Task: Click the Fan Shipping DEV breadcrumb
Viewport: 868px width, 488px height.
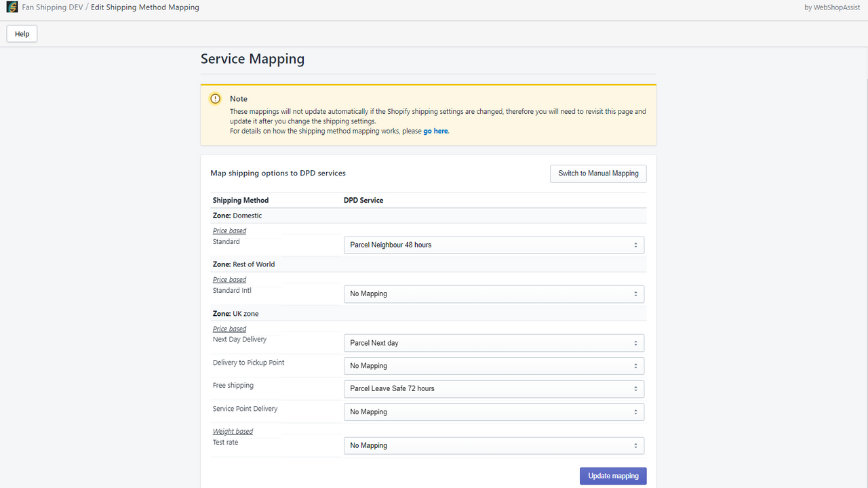Action: tap(52, 7)
